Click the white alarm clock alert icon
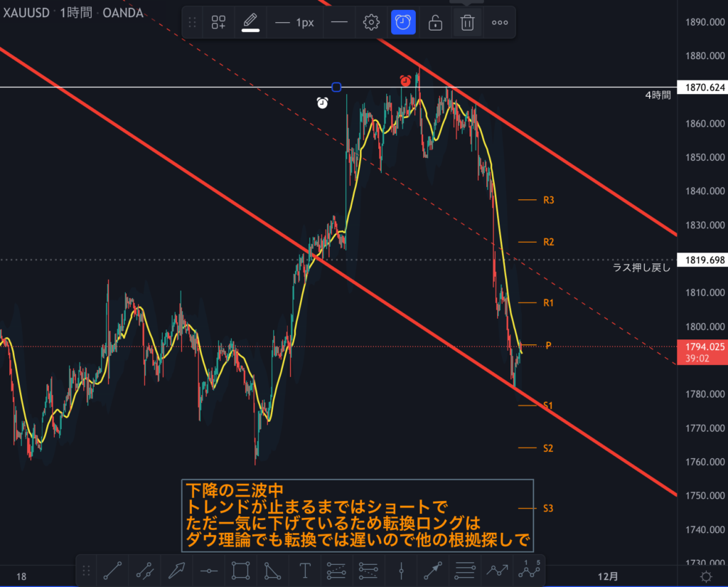The image size is (728, 587). [322, 102]
